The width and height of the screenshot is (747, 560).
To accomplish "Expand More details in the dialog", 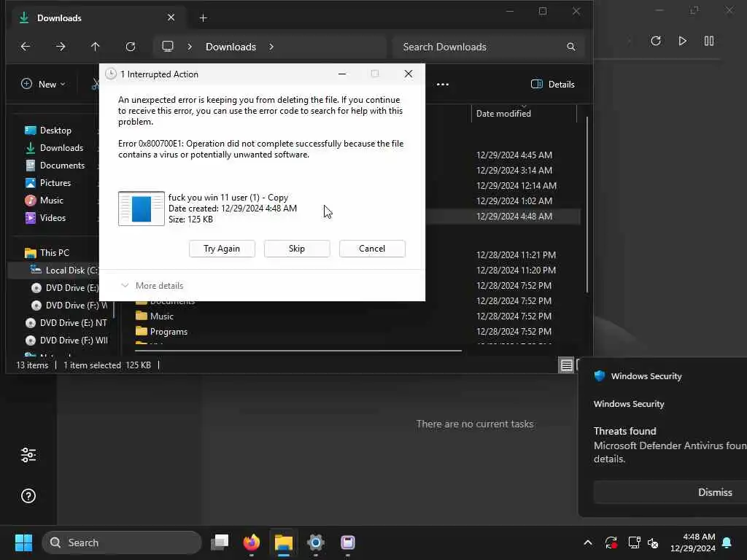I will click(x=152, y=286).
